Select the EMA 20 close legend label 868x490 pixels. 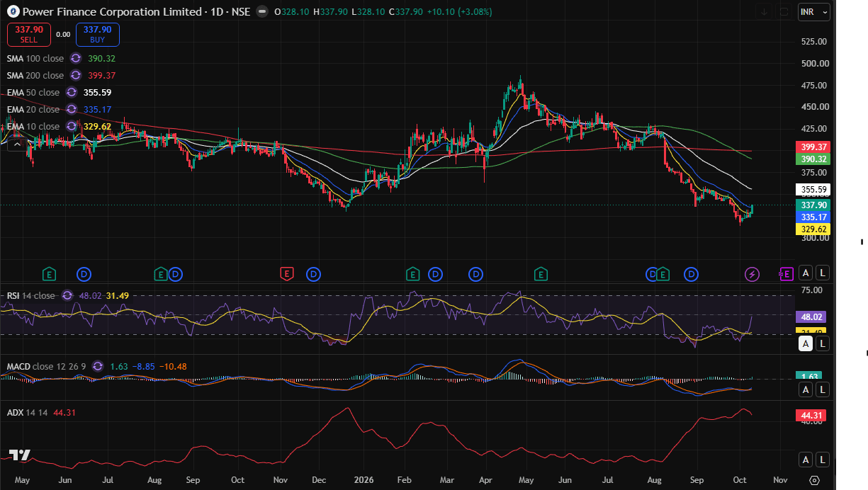[33, 109]
